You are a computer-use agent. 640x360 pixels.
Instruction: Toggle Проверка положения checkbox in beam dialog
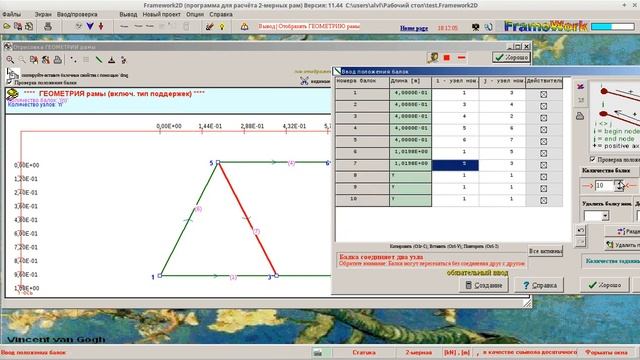(592, 159)
